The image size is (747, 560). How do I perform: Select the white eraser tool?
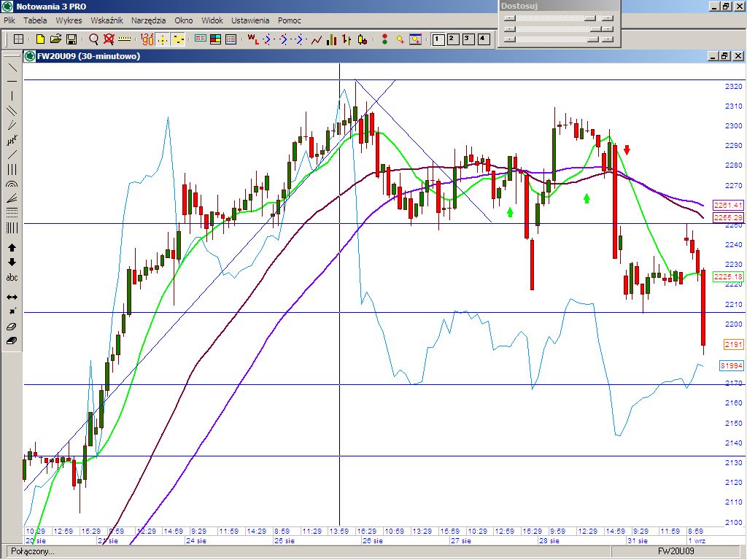click(12, 327)
